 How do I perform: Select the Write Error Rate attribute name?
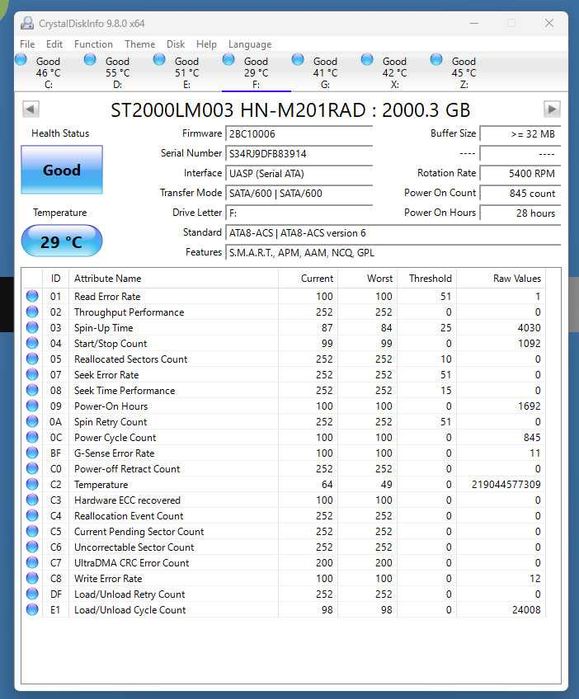click(x=108, y=579)
